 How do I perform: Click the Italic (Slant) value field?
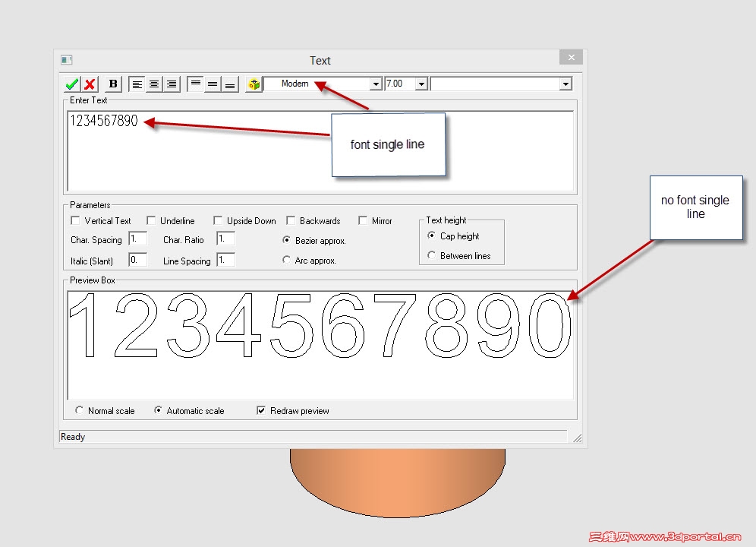(138, 260)
